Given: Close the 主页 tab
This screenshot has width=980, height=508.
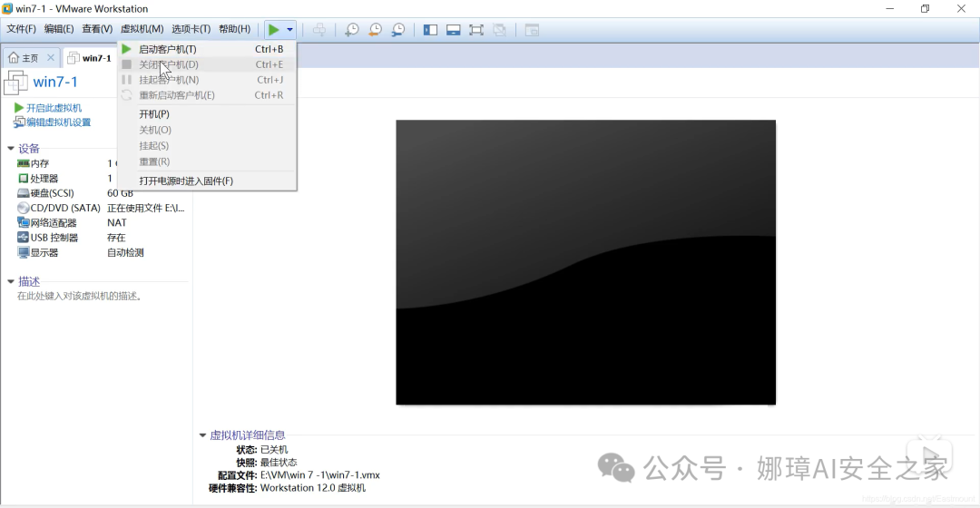Looking at the screenshot, I should click(51, 57).
